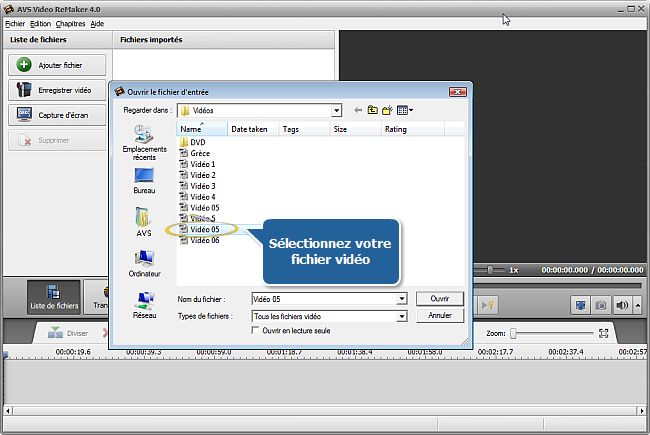Enable Ouvrir en lecture seule checkbox
650x435 pixels.
pyautogui.click(x=256, y=330)
